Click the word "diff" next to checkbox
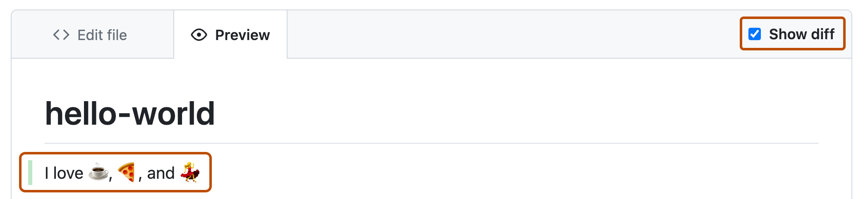Viewport: 868px width, 199px height. click(x=822, y=34)
